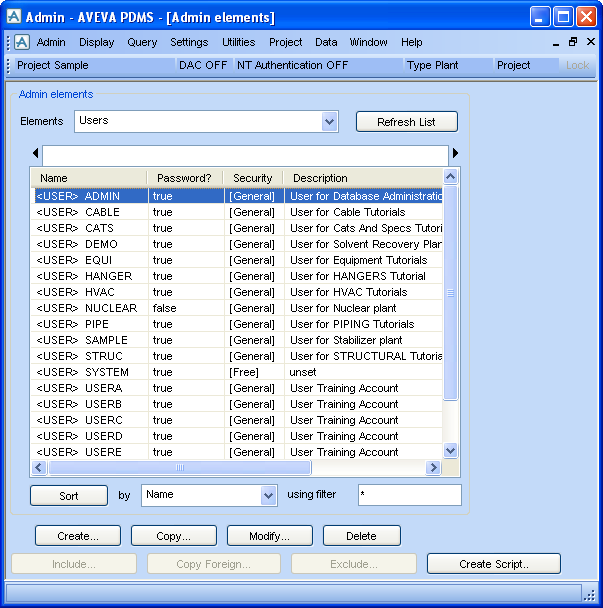Click the horizontal scrollbar thumb of list
This screenshot has height=608, width=603.
click(180, 467)
